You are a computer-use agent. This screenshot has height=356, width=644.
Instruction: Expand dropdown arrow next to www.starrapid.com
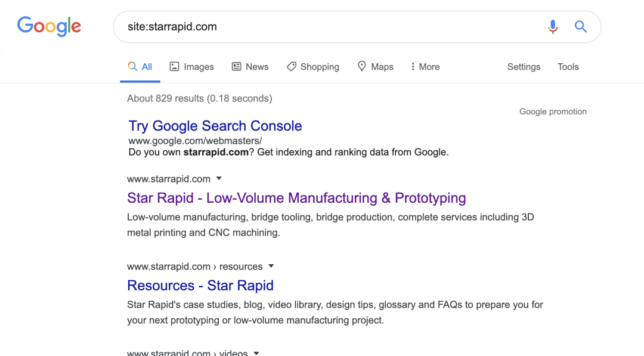pos(219,178)
